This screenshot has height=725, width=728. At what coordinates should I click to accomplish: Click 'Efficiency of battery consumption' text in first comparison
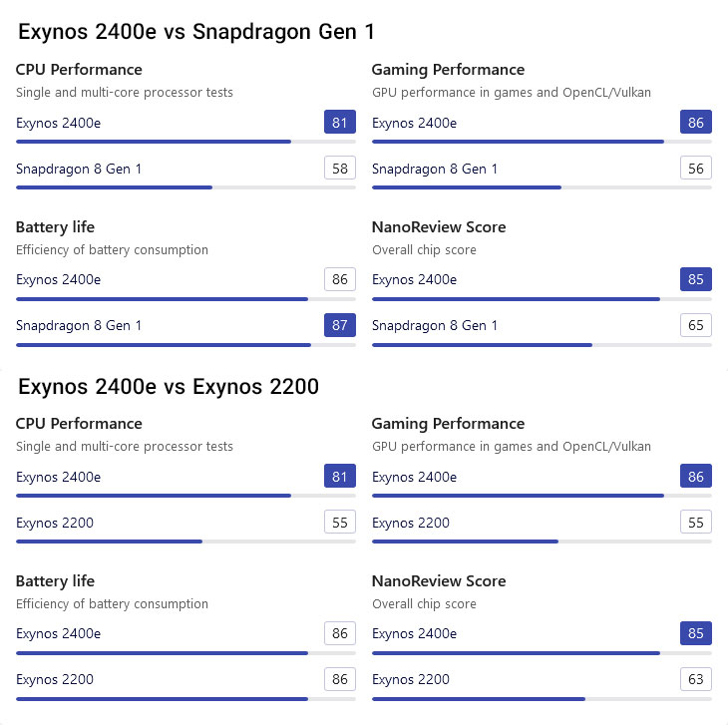[112, 249]
